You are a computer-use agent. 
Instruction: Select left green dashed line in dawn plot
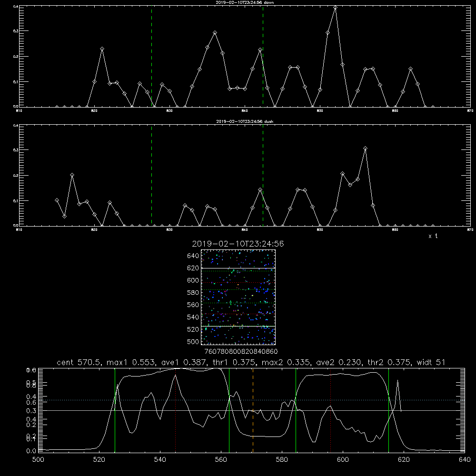151,57
